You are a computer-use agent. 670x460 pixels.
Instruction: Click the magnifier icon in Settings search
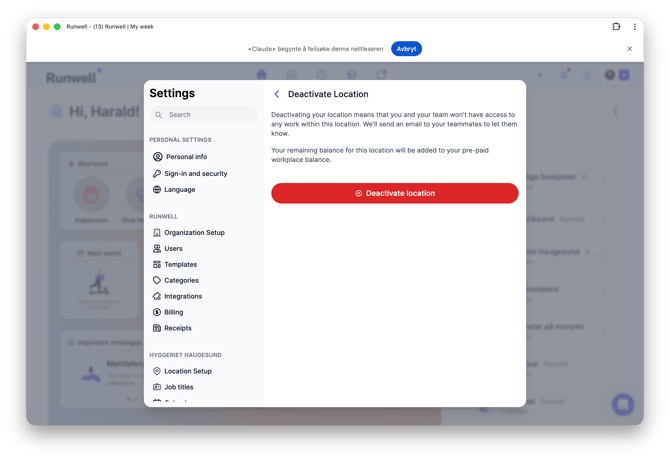159,115
